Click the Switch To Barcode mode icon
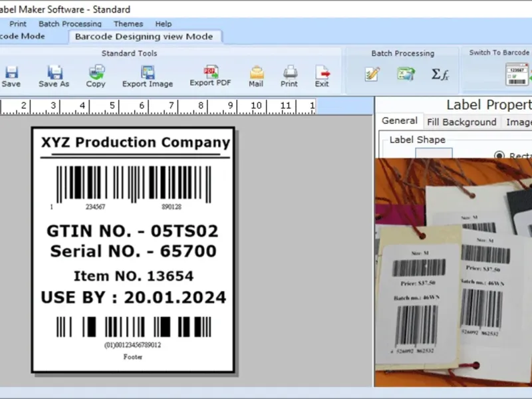 (517, 74)
